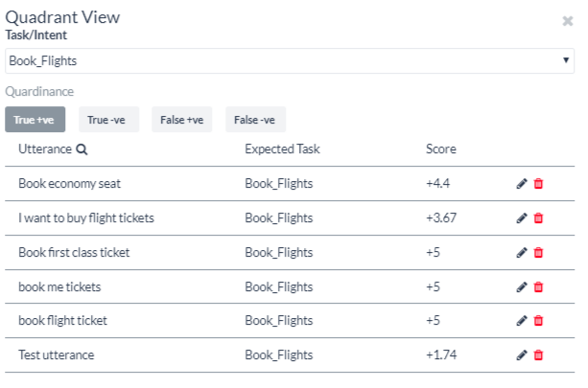Switch to True -ve quadrant
The width and height of the screenshot is (588, 388).
pos(108,120)
